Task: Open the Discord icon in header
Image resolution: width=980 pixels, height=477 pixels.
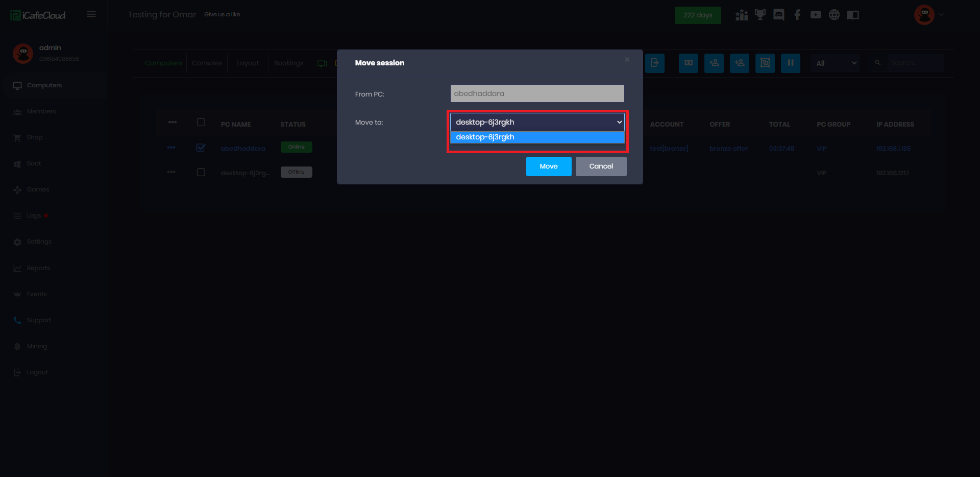Action: pyautogui.click(x=778, y=15)
